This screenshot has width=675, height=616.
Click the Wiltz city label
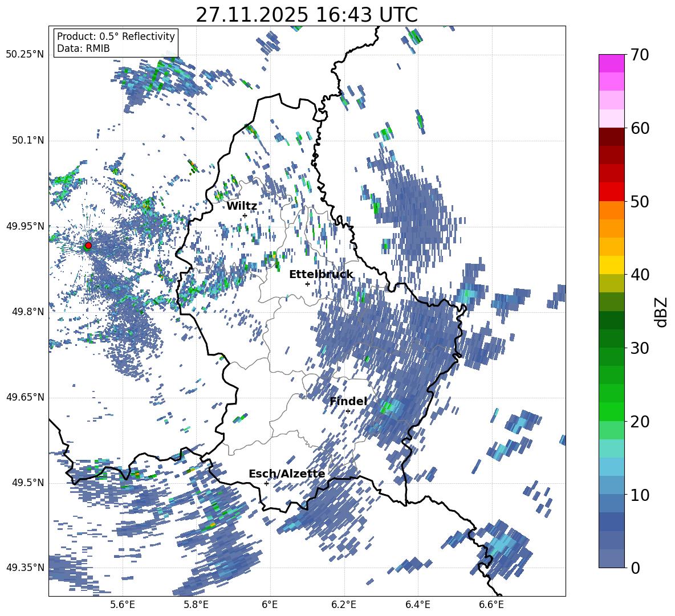point(242,206)
